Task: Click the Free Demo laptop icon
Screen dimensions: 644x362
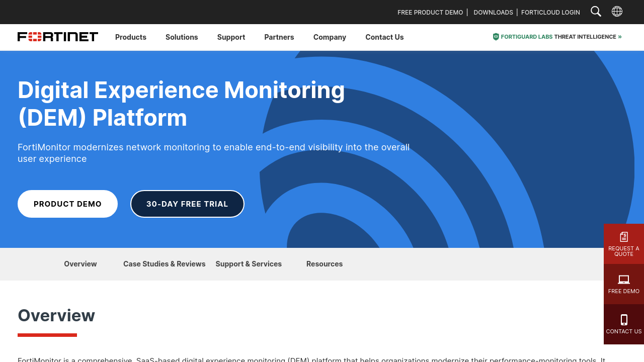Action: coord(624,280)
